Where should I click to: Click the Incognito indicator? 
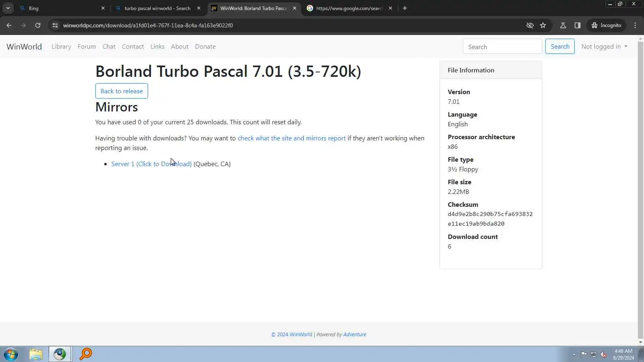tap(606, 25)
